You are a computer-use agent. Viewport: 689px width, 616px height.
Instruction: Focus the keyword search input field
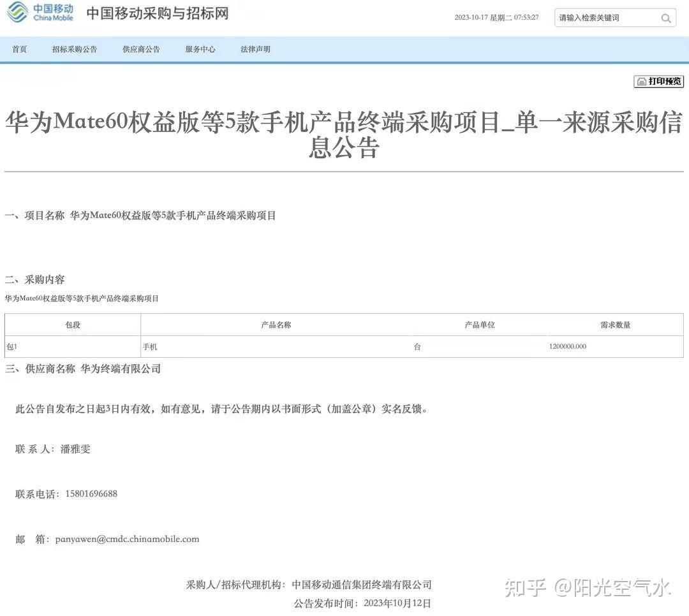point(615,18)
